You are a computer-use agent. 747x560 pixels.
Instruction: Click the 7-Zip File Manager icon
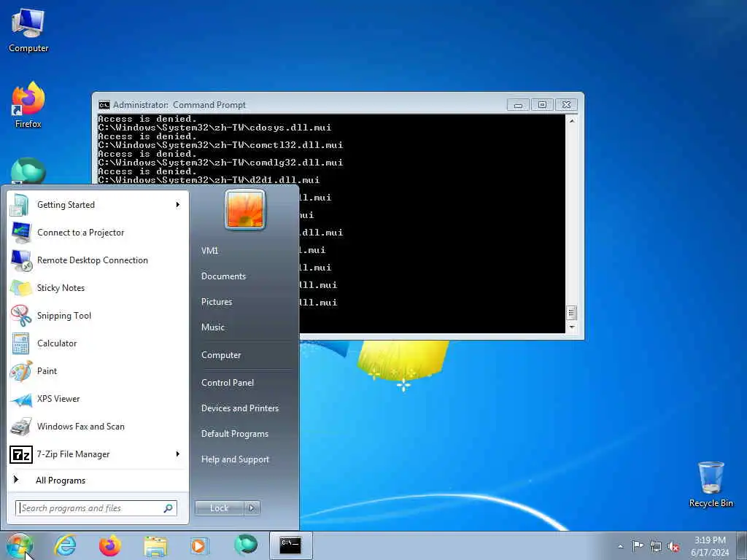(x=20, y=454)
